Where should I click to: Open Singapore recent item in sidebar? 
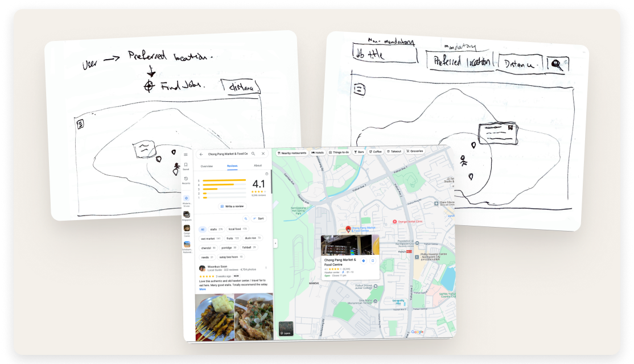click(187, 216)
